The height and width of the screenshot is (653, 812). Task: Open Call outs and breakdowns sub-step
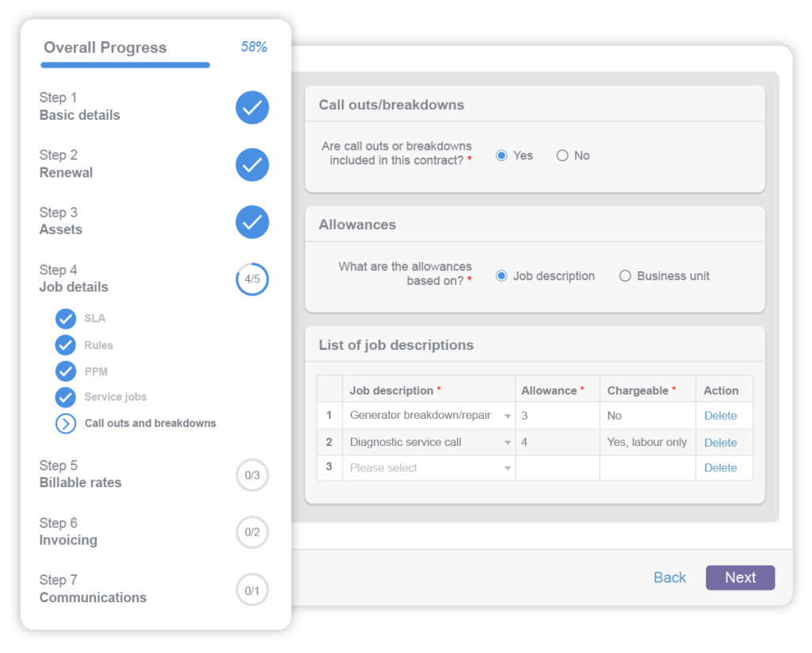point(150,424)
